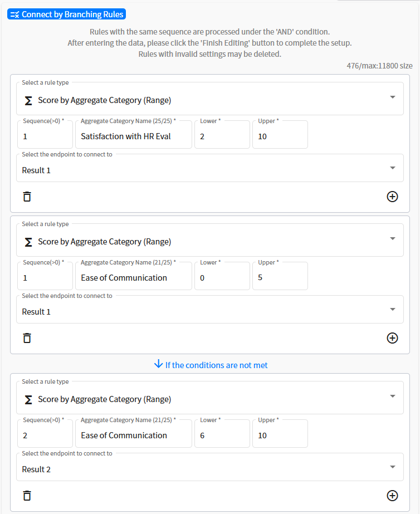Edit Upper field in the Result 2 rule card
420x514 pixels.
[x=280, y=434]
